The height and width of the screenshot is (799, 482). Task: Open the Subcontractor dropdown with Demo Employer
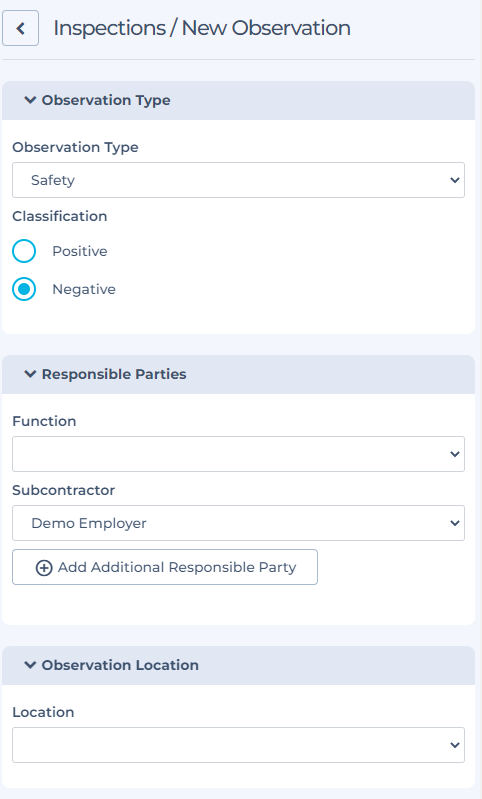(x=238, y=523)
